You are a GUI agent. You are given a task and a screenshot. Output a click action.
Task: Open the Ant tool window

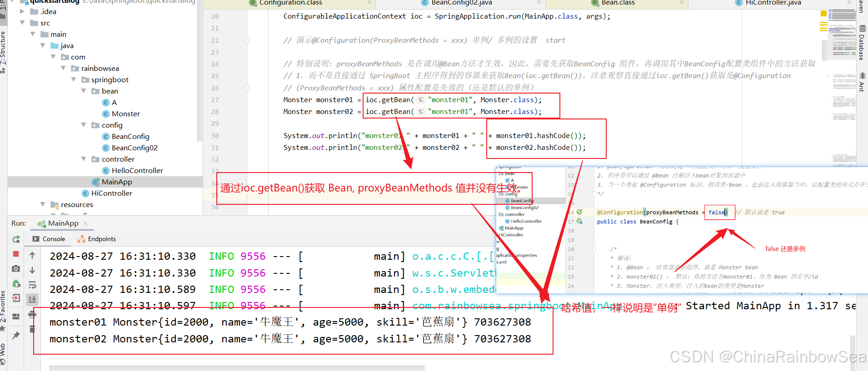pos(862,82)
